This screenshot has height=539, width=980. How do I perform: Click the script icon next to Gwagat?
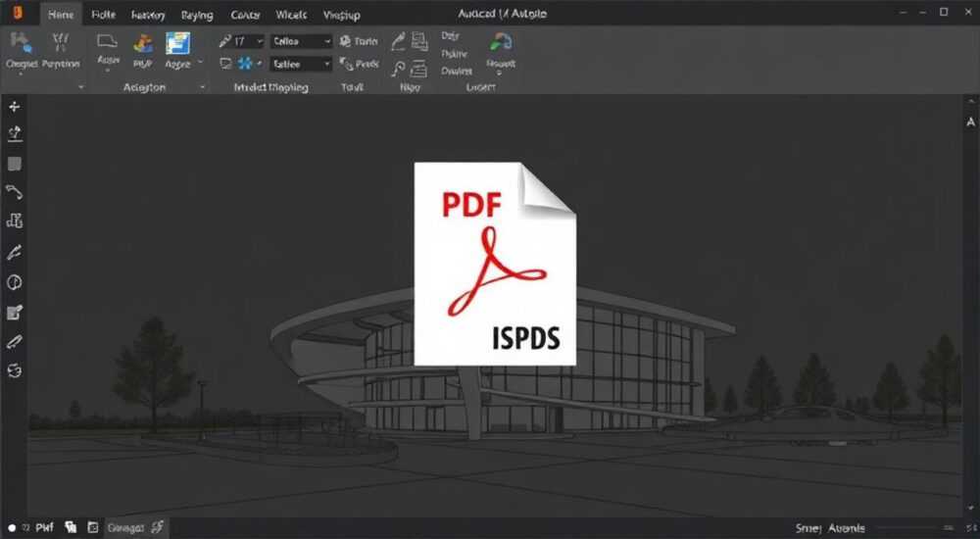tap(158, 528)
